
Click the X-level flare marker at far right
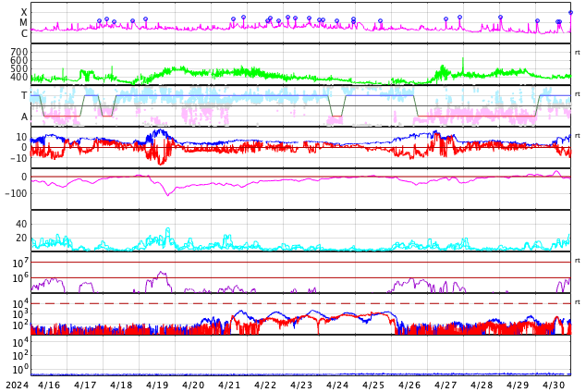(x=570, y=13)
